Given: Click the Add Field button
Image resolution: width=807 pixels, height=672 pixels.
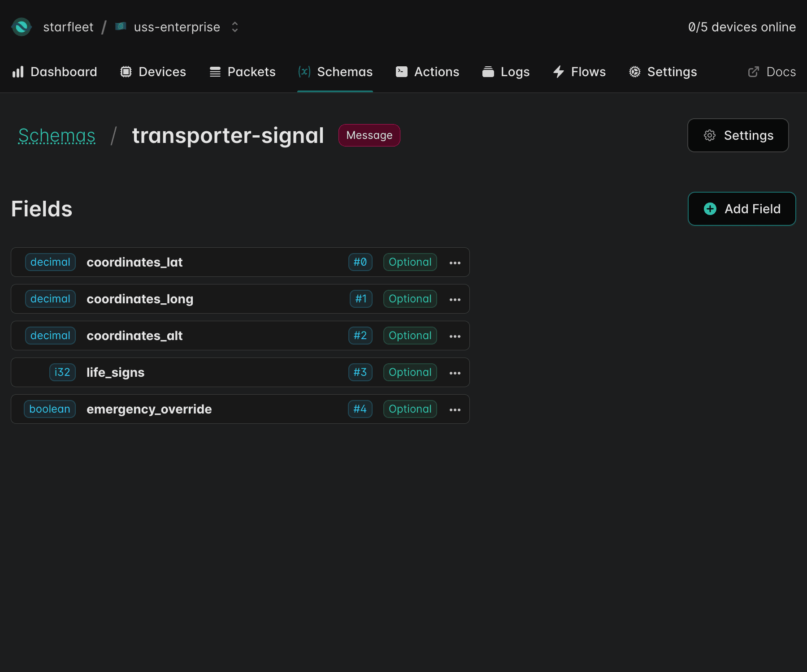Looking at the screenshot, I should 742,209.
